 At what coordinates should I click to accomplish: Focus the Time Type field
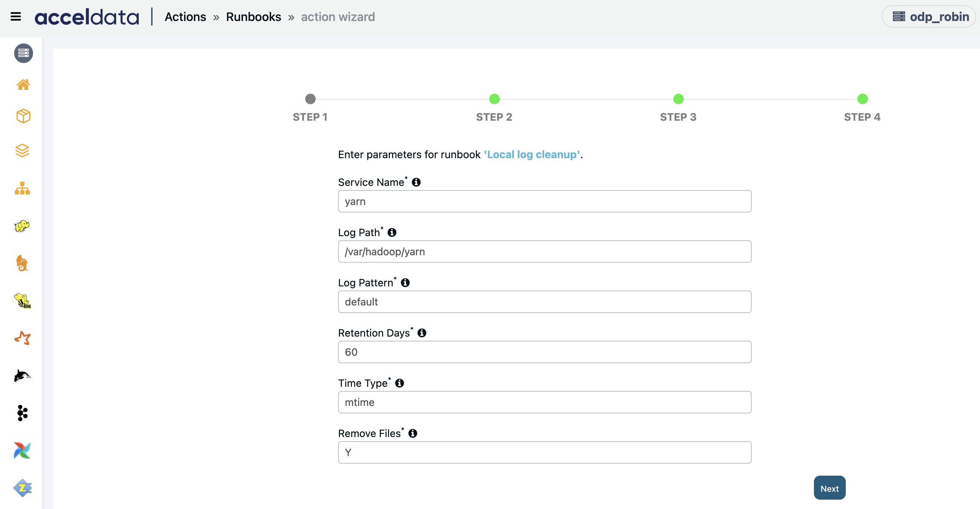click(x=544, y=402)
